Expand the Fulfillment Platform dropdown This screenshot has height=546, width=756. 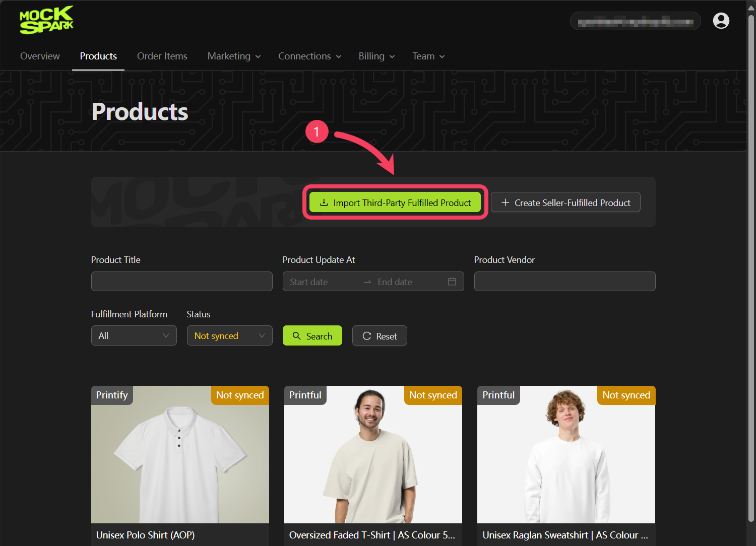coord(134,335)
